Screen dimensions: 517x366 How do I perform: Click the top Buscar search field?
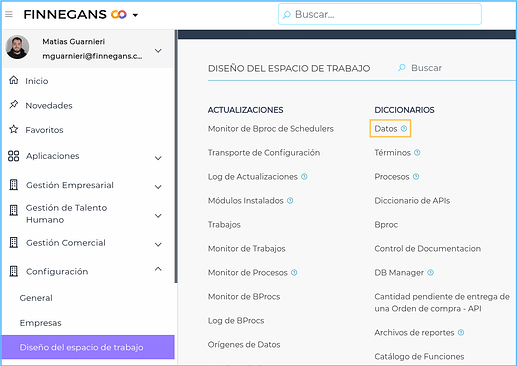[380, 14]
